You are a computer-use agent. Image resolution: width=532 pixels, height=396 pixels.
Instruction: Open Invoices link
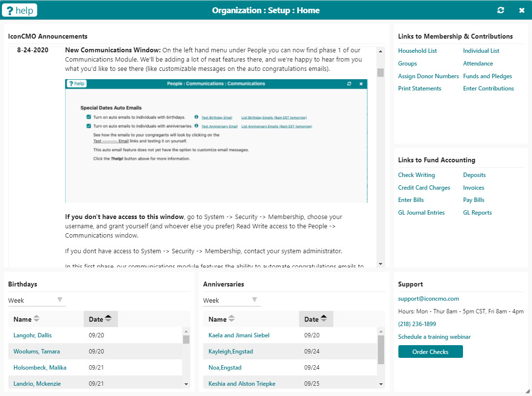tap(474, 188)
